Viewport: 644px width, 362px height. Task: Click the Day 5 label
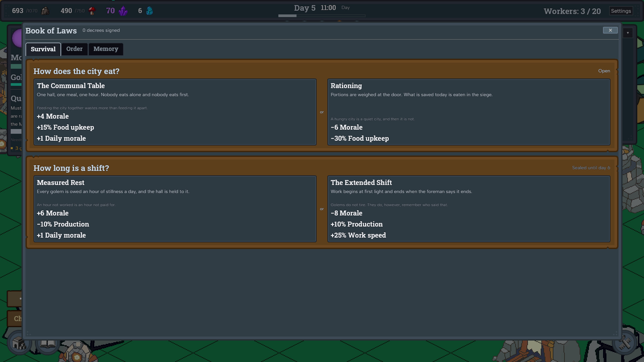point(305,8)
